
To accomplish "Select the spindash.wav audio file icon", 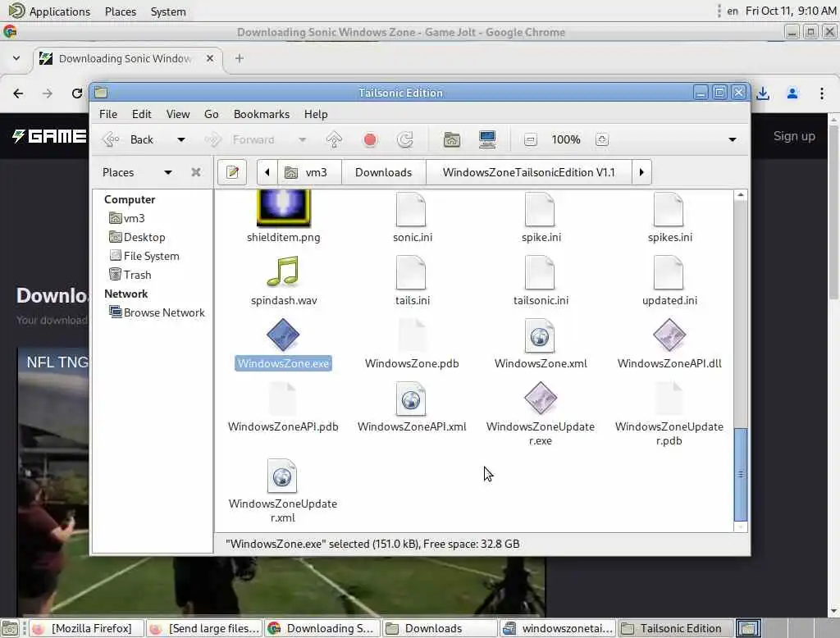I will pos(283,271).
